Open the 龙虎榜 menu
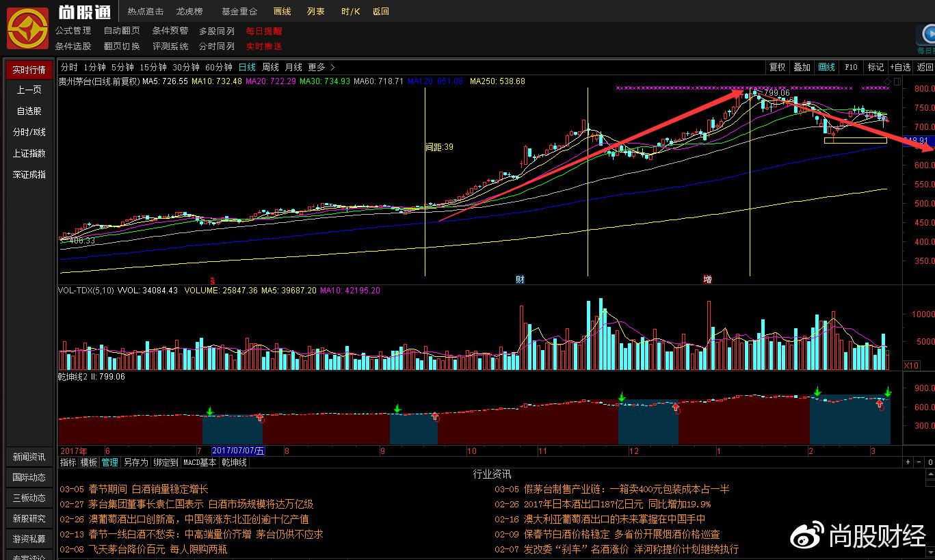This screenshot has height=560, width=935. click(x=189, y=12)
